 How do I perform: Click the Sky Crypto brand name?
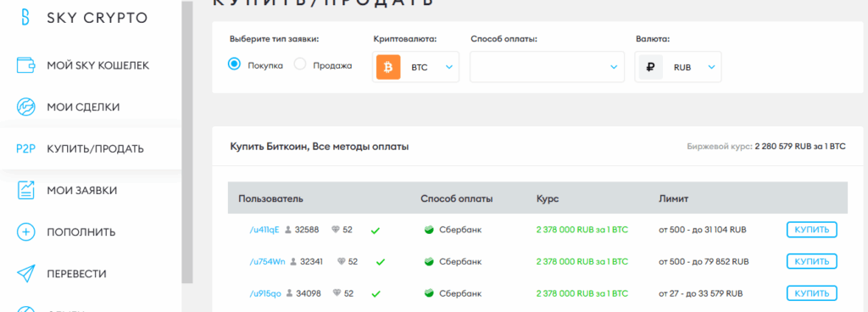[x=97, y=18]
